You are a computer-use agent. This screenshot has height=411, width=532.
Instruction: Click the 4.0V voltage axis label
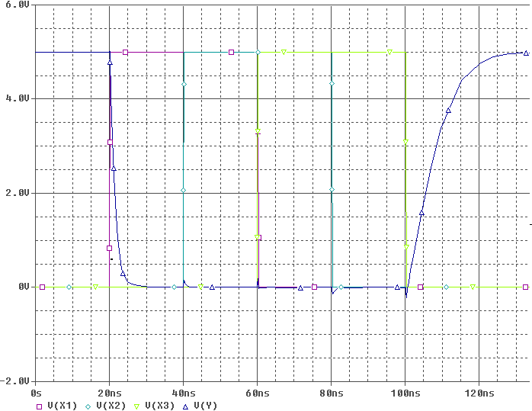coord(17,98)
